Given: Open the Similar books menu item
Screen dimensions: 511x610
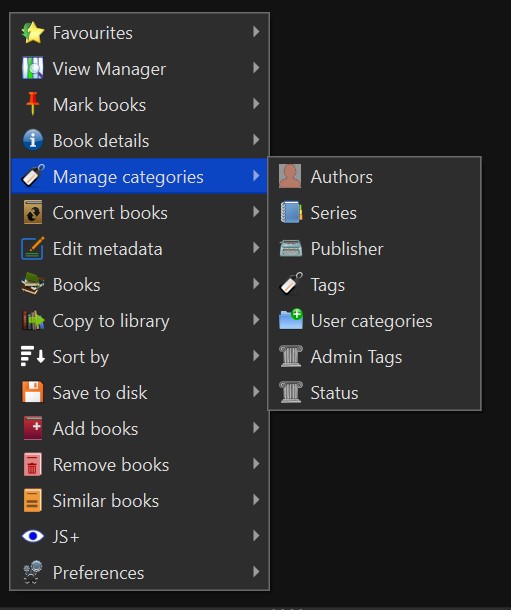Looking at the screenshot, I should point(140,500).
